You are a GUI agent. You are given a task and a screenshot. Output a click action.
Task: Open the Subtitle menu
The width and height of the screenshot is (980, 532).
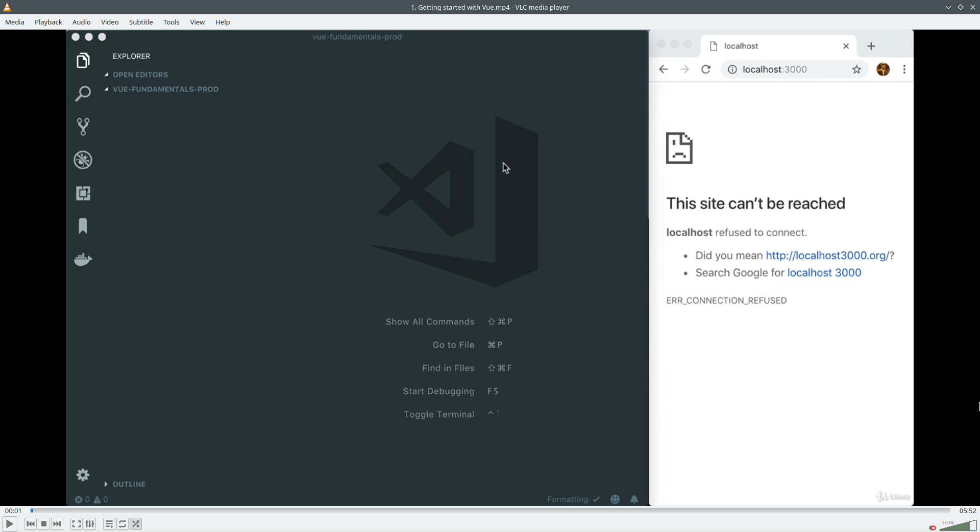click(141, 22)
